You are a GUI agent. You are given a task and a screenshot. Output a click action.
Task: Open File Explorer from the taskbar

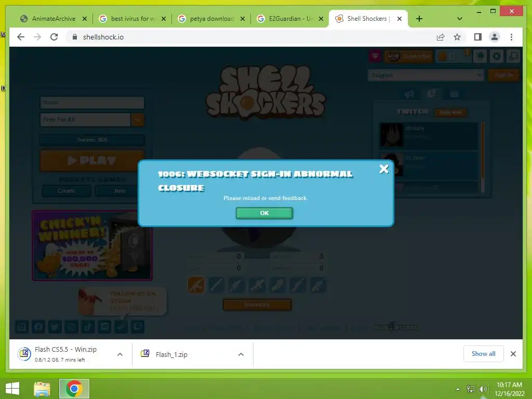(x=42, y=389)
